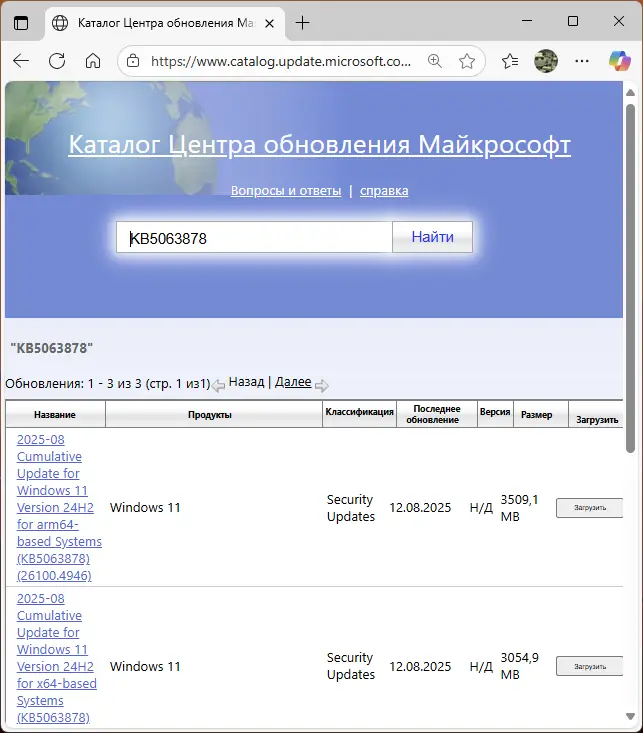643x733 pixels.
Task: Click the scrollbar up arrow
Action: click(x=630, y=93)
